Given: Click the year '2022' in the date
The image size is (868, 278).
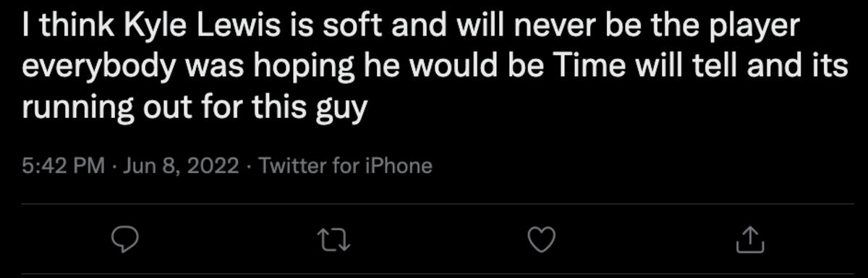Looking at the screenshot, I should pos(212,167).
